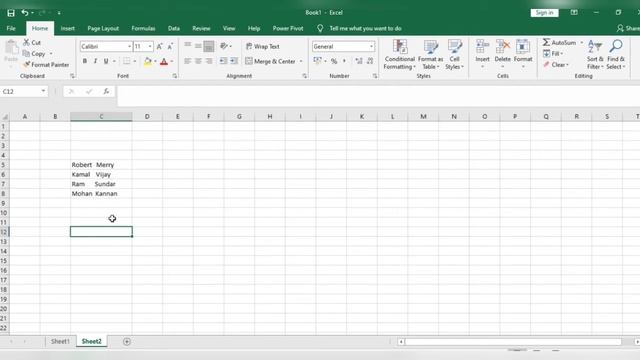Apply fill color bucket
Viewport: 640px width, 360px height.
pos(147,61)
